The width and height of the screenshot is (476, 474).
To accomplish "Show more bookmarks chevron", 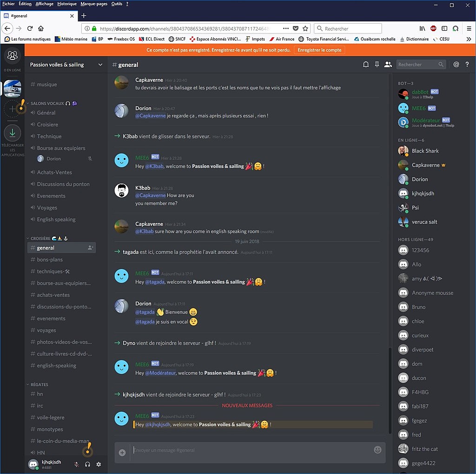I will click(469, 39).
